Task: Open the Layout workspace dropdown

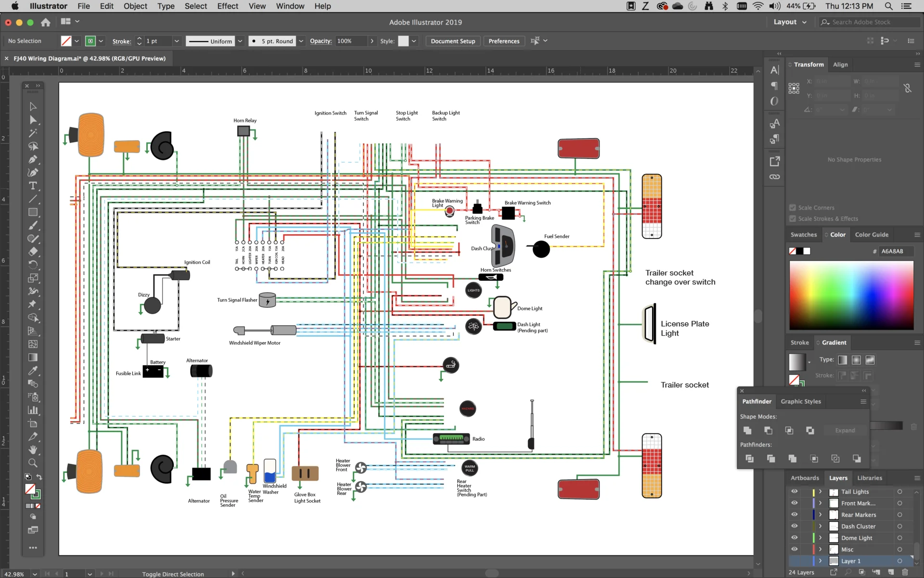Action: tap(790, 22)
